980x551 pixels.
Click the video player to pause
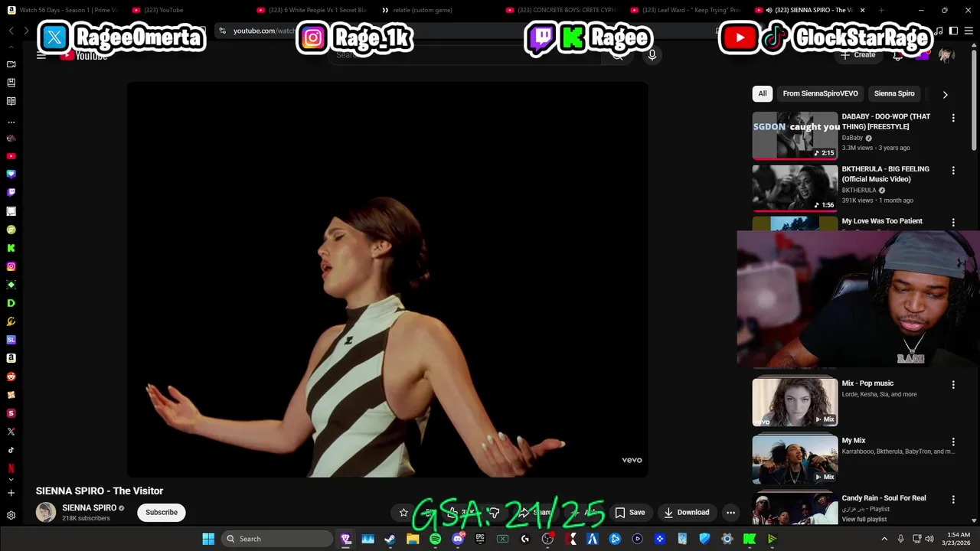tap(387, 279)
